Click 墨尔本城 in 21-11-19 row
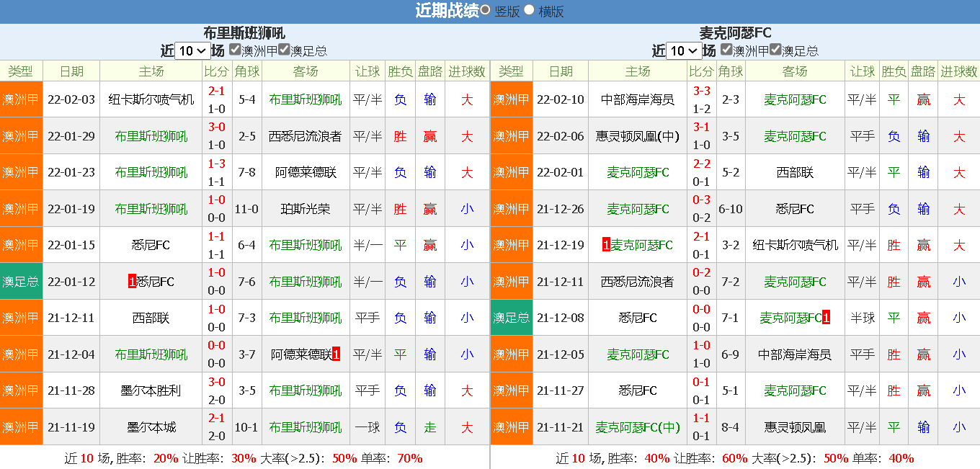This screenshot has width=980, height=469. coord(151,427)
